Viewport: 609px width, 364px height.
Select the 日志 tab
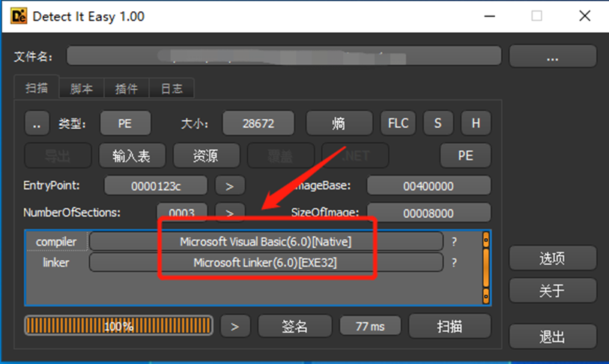tap(172, 88)
